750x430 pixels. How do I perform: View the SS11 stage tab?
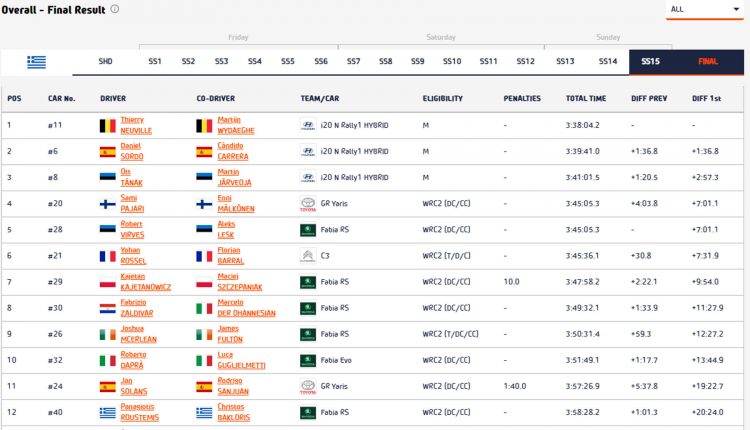(x=488, y=61)
